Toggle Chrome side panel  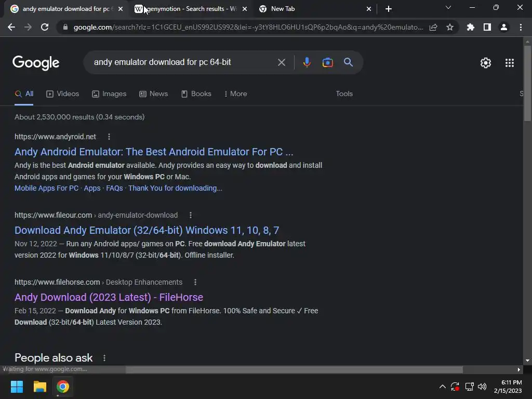pos(487,27)
